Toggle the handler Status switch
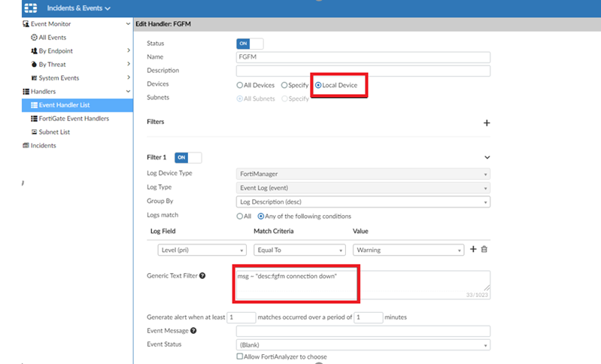Image resolution: width=601 pixels, height=364 pixels. [250, 44]
